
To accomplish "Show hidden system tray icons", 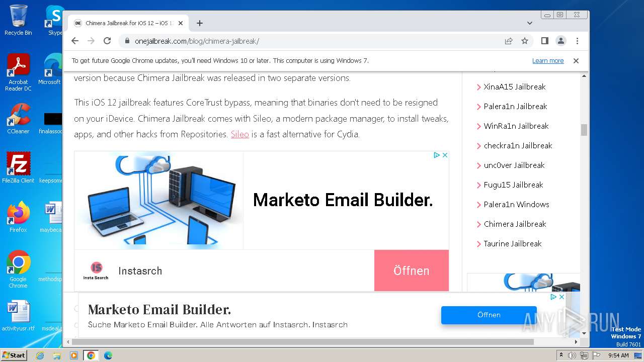I will pos(561,355).
